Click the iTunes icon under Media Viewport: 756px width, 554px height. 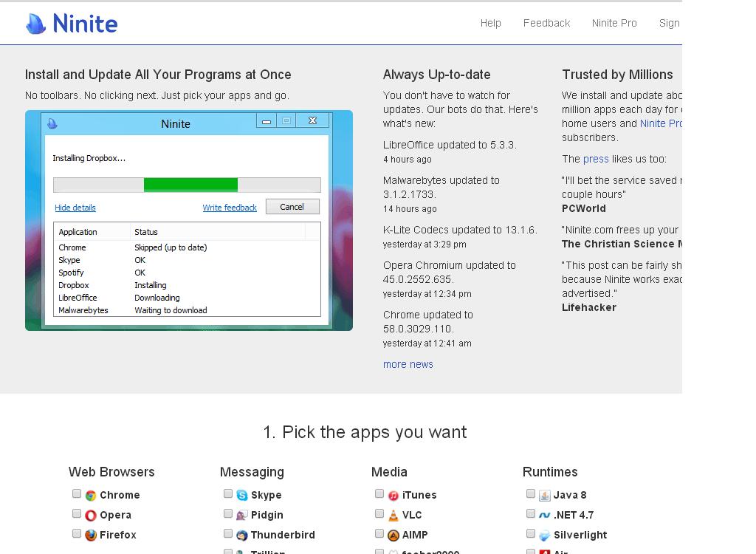[394, 495]
